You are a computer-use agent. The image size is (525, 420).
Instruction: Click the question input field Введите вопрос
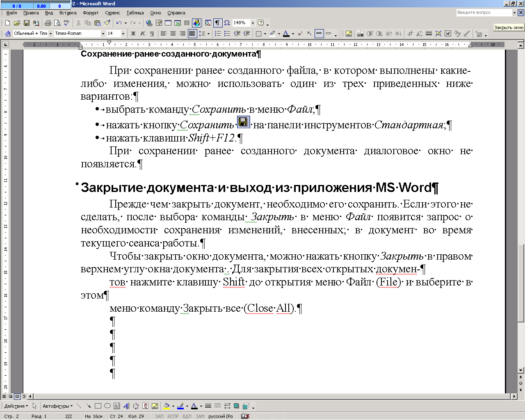[484, 13]
